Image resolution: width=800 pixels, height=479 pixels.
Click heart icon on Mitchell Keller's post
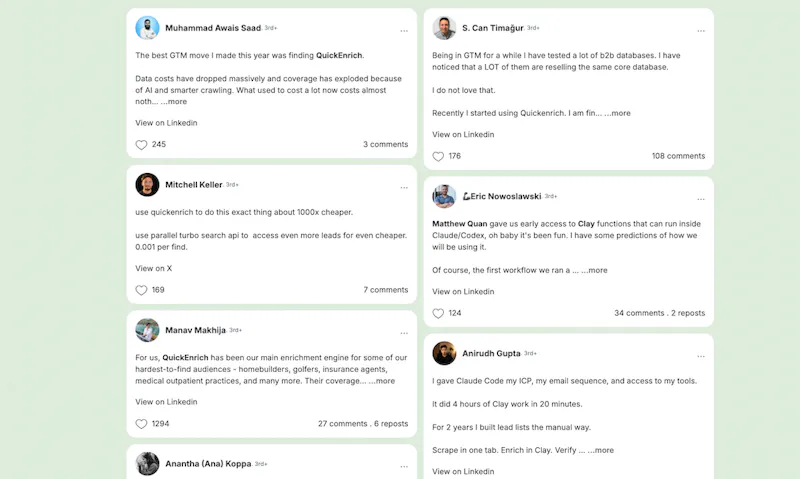click(x=141, y=290)
